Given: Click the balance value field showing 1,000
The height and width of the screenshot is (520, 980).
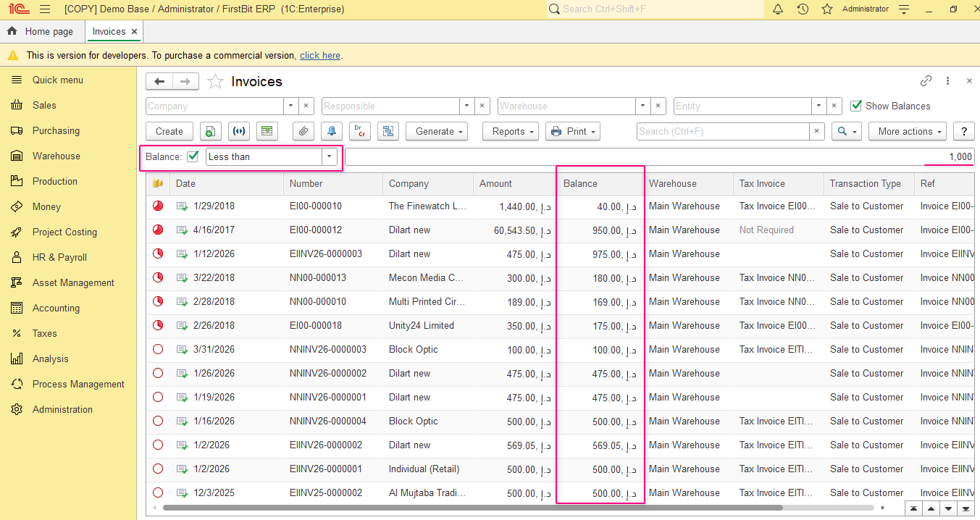Looking at the screenshot, I should [x=659, y=156].
